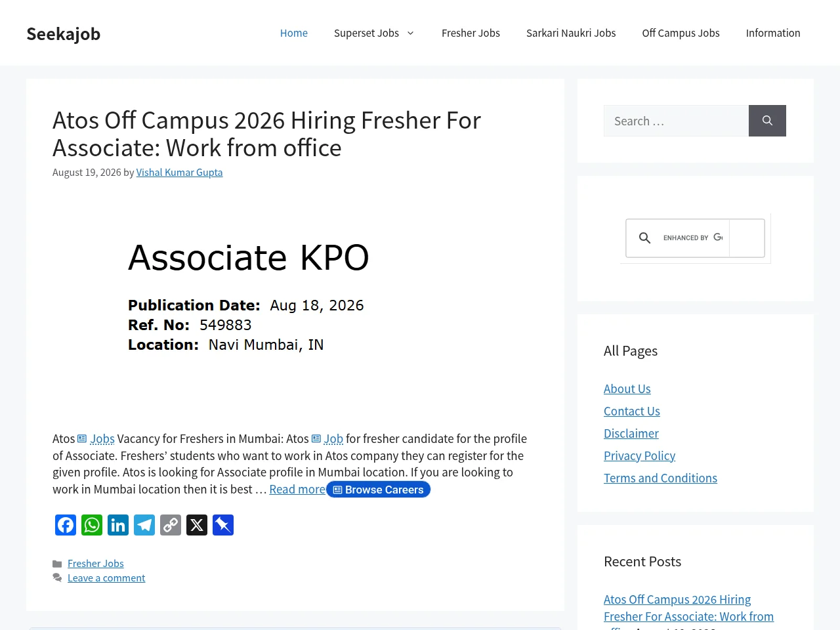This screenshot has height=630, width=840.
Task: Share the post via WhatsApp
Action: click(x=92, y=525)
